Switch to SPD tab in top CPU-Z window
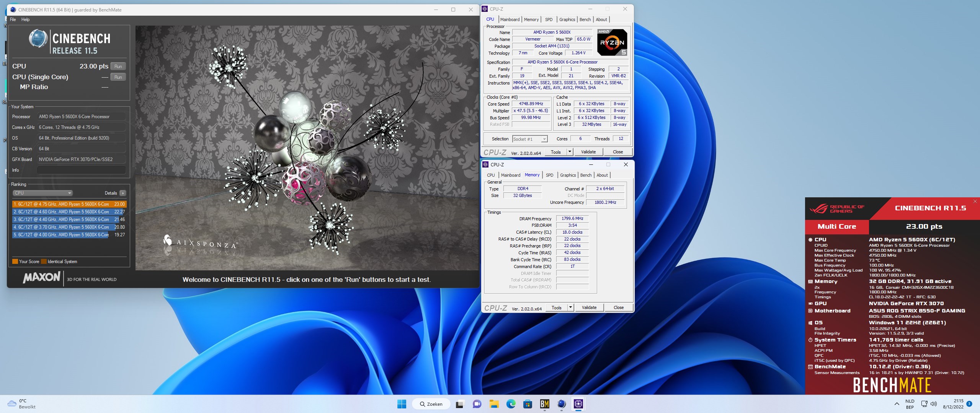This screenshot has height=413, width=980. (x=549, y=20)
